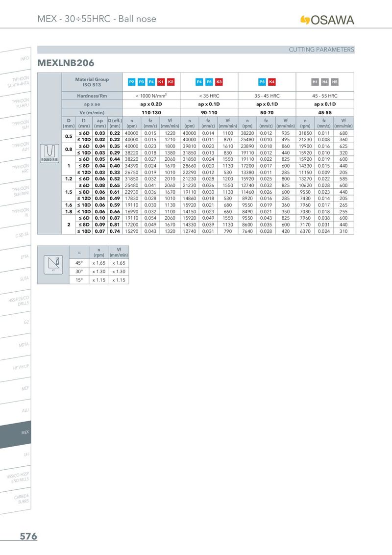Click the '45 - 55 HRC' hardness cell

point(325,96)
